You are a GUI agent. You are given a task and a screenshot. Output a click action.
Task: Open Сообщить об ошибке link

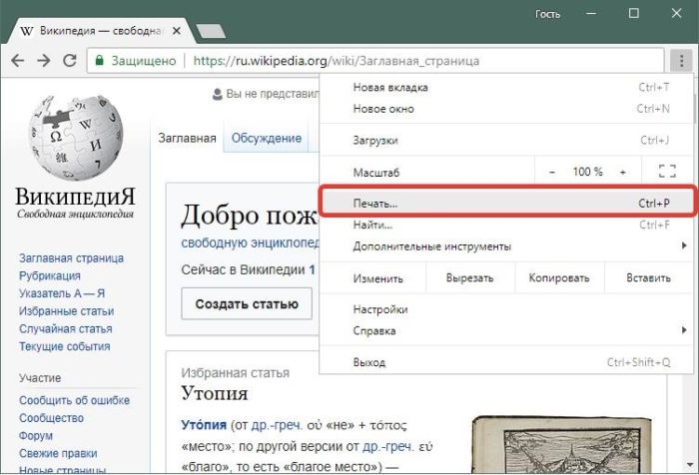74,400
